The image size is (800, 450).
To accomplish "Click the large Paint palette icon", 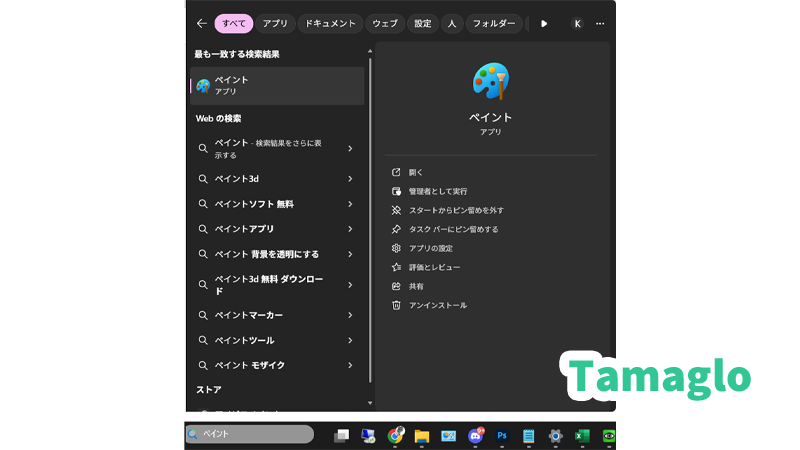I will tap(491, 82).
